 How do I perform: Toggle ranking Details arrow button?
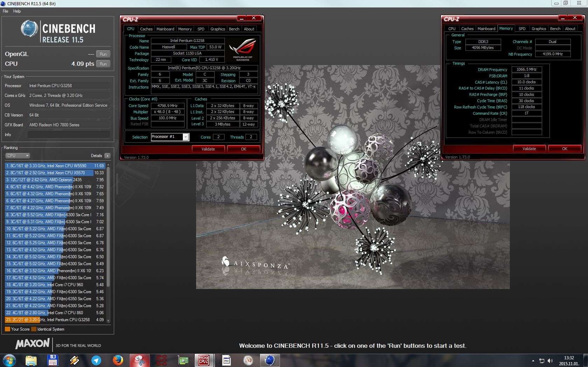pos(107,156)
